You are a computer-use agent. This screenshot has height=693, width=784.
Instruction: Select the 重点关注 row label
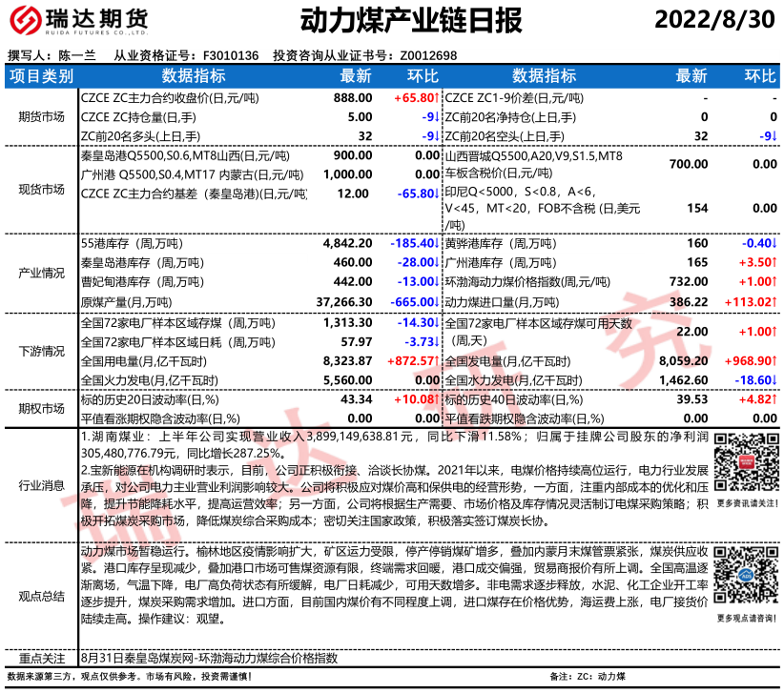tap(41, 658)
